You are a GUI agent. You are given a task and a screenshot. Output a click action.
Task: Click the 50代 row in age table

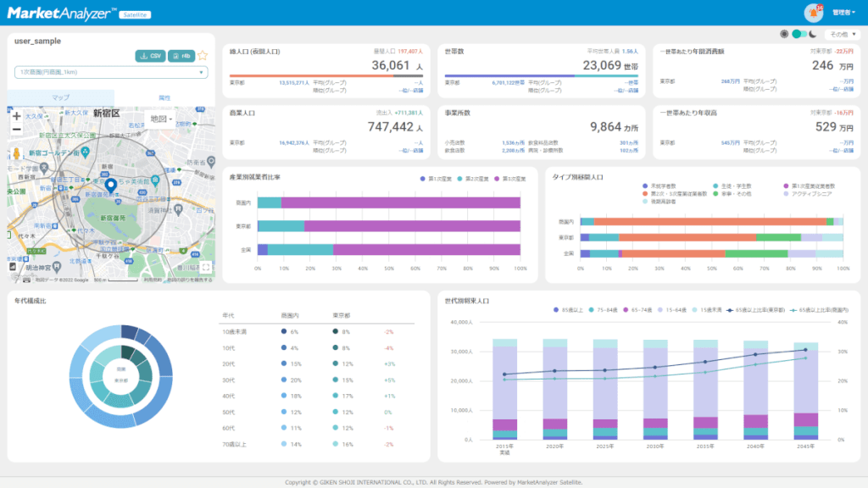click(x=317, y=413)
